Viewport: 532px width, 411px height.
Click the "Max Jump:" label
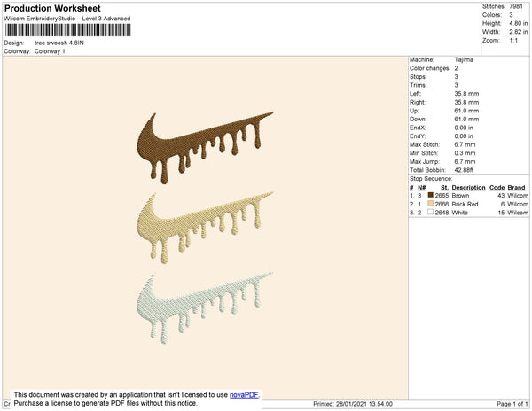(425, 161)
